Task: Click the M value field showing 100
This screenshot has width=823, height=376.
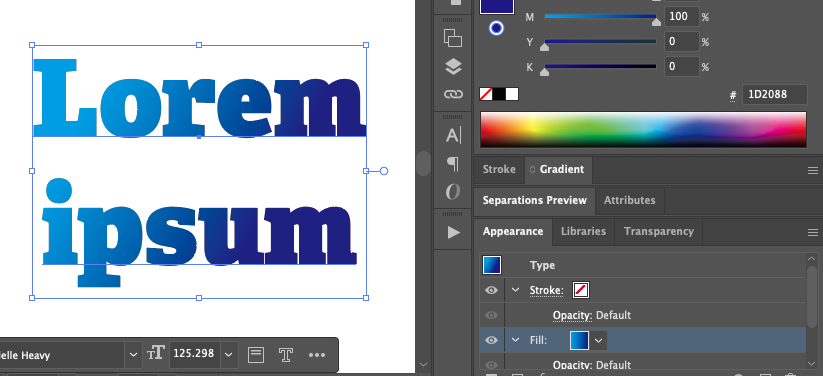Action: pos(682,16)
